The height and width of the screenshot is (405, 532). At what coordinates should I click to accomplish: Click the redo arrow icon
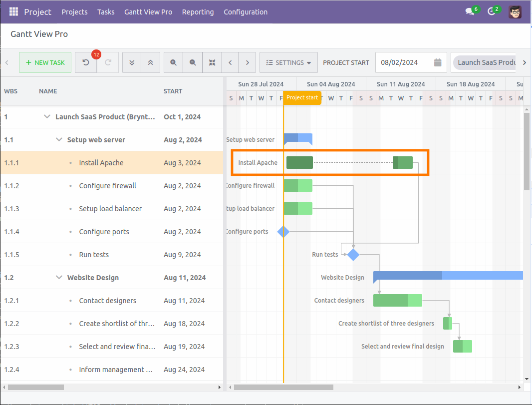pos(108,62)
